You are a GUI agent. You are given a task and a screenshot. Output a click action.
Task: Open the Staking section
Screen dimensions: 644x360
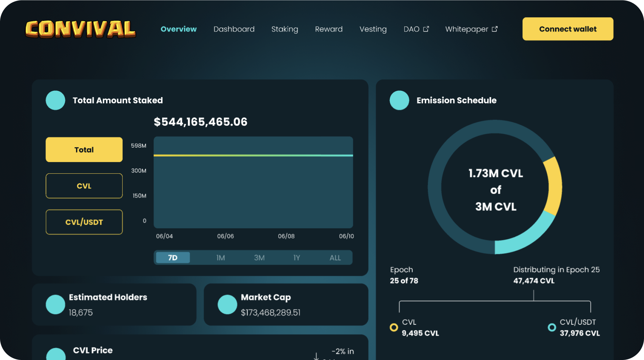click(285, 29)
